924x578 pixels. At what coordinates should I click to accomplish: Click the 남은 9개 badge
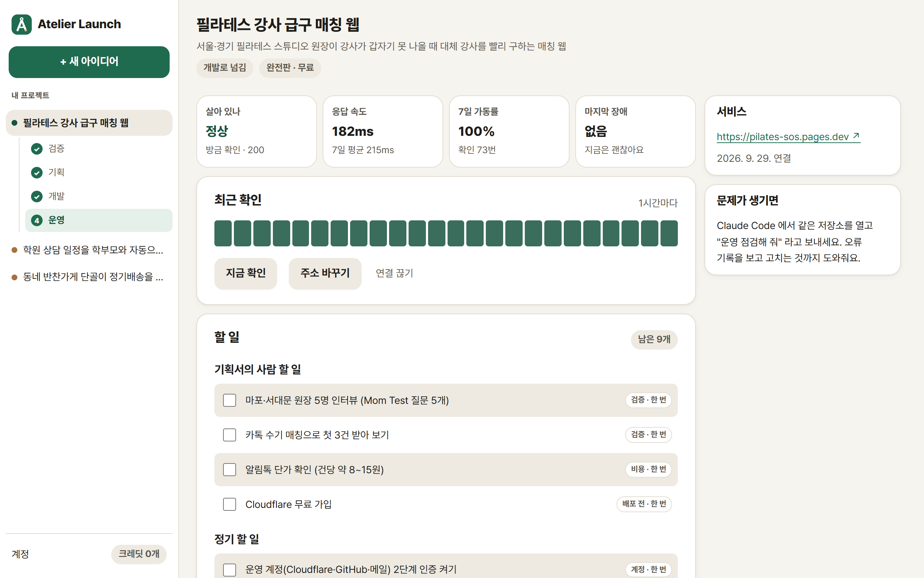point(654,340)
